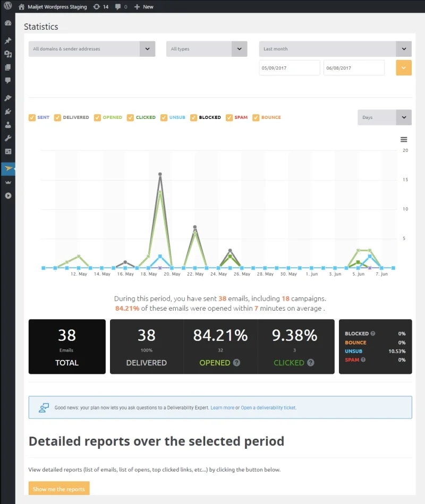Click the 84.21% opened figure

click(x=220, y=335)
